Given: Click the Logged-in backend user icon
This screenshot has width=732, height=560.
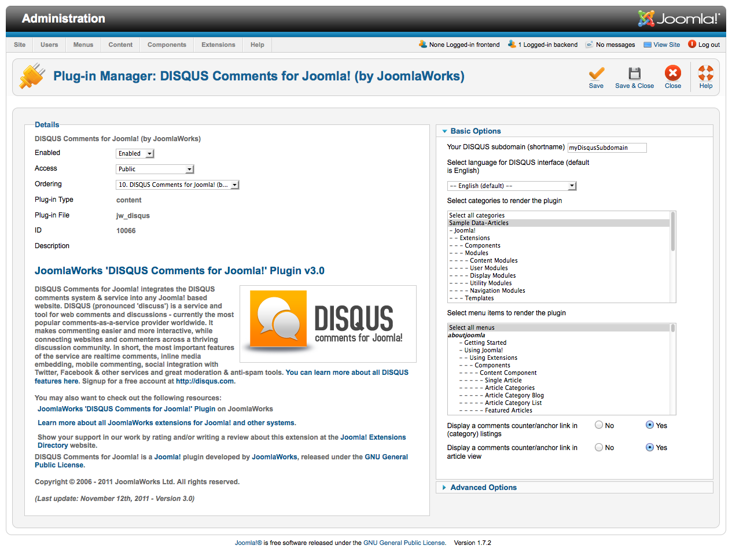Looking at the screenshot, I should pos(512,44).
